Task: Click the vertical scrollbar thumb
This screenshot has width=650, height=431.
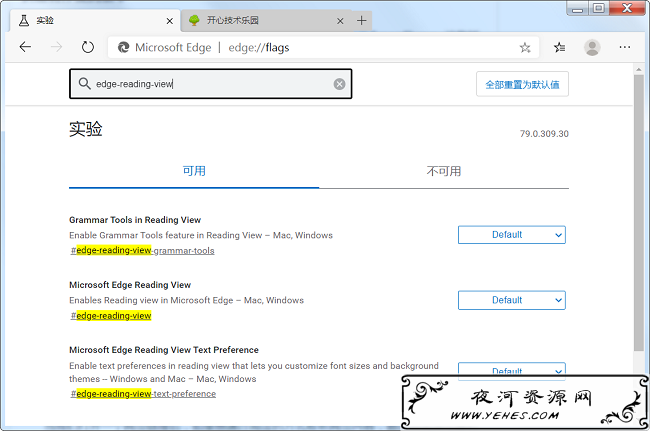Action: coord(638,213)
